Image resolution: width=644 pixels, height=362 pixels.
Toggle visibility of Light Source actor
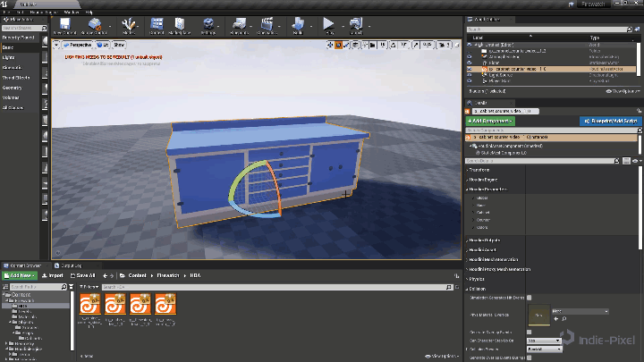click(470, 75)
